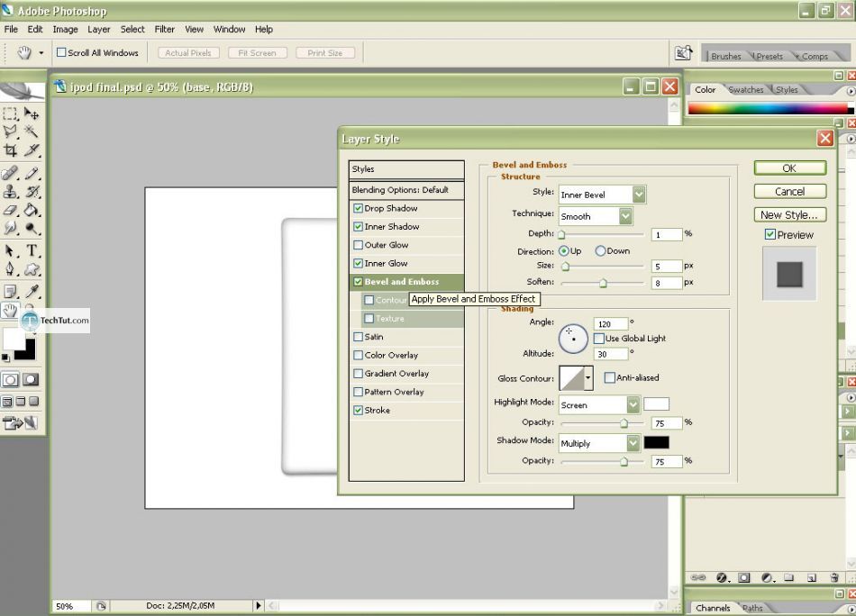Image resolution: width=856 pixels, height=616 pixels.
Task: Select the Crop tool
Action: click(10, 149)
